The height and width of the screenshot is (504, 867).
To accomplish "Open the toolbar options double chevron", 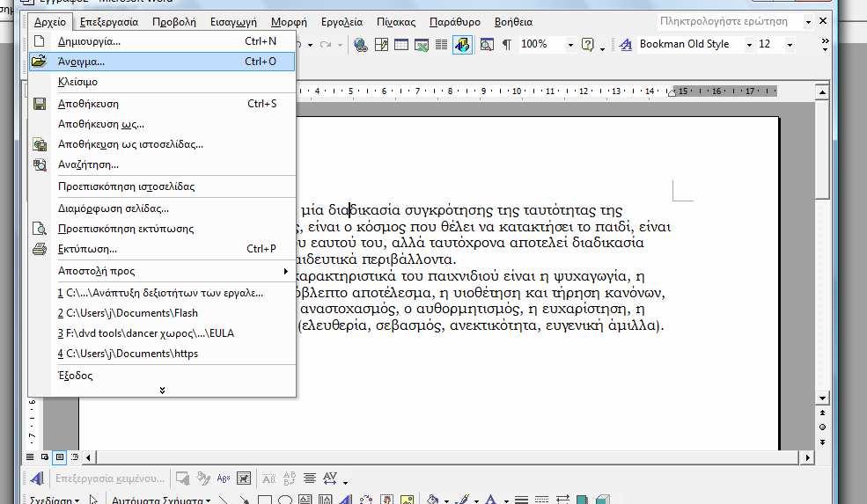I will pyautogui.click(x=825, y=44).
